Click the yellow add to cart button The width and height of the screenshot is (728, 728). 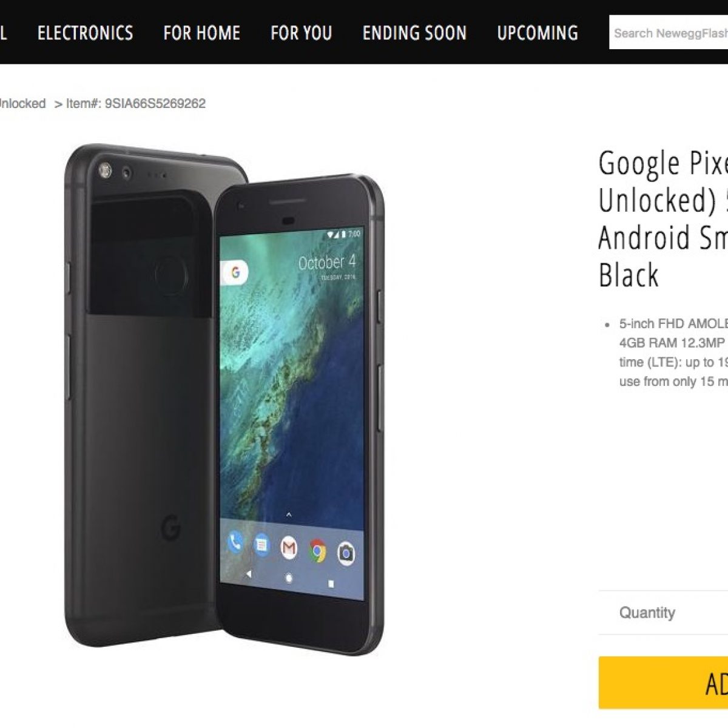[663, 683]
